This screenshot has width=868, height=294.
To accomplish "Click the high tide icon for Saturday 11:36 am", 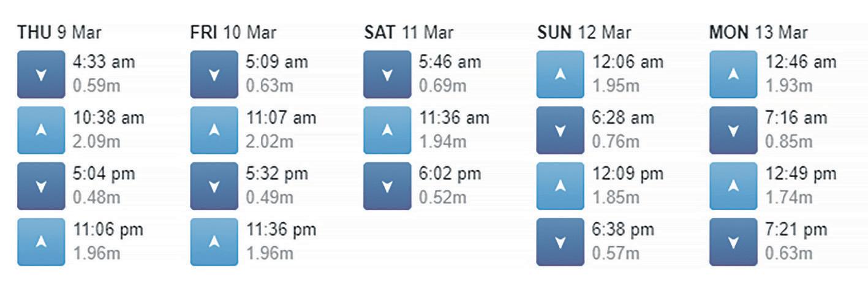I will [x=387, y=130].
